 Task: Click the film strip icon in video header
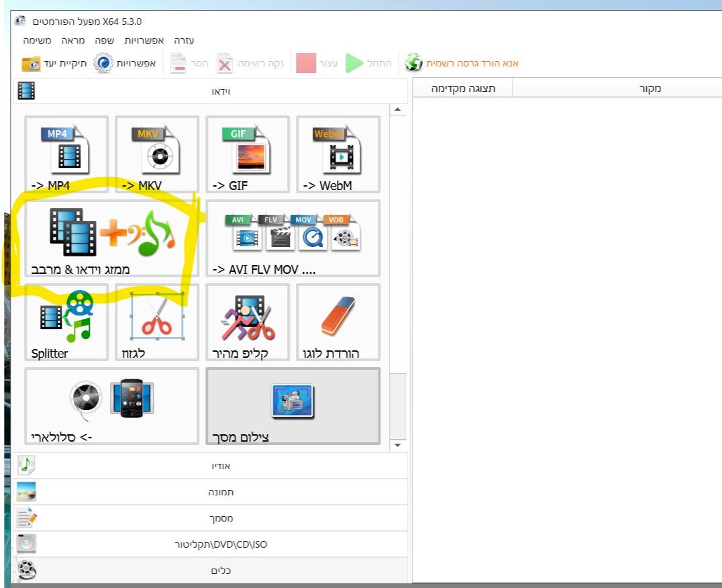(26, 91)
